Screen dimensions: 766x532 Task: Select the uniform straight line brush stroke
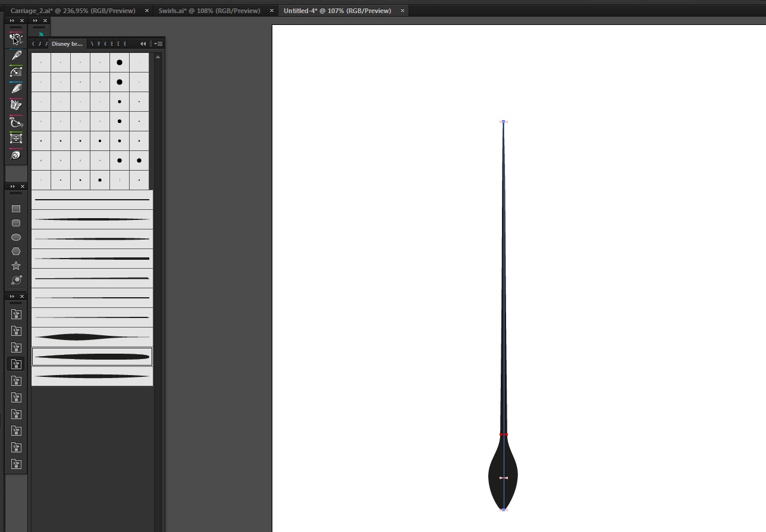click(92, 200)
